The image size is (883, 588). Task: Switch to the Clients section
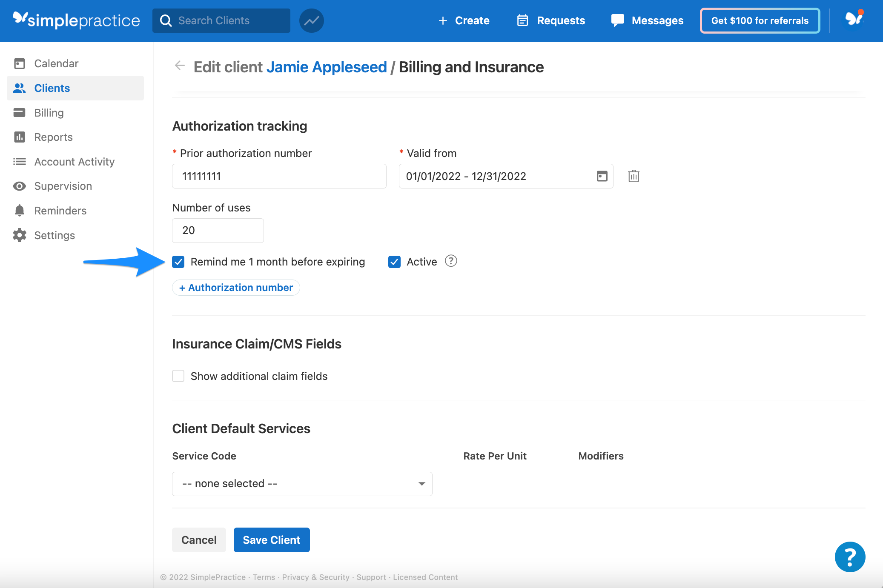(52, 88)
